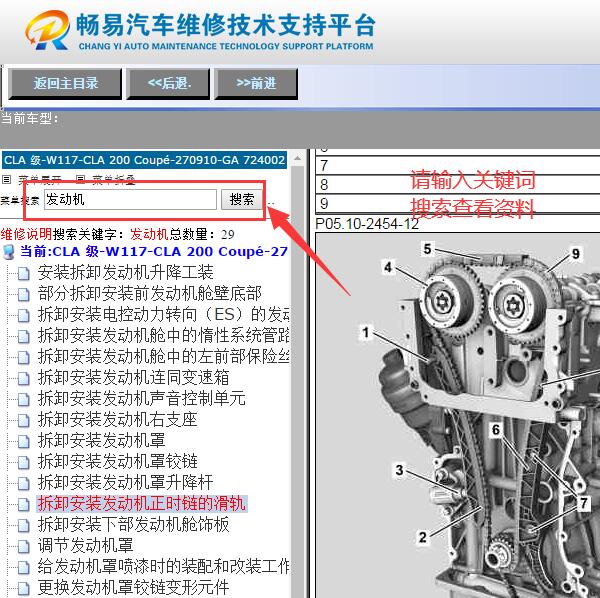Screen dimensions: 600x598
Task: Click callout number 2 on engine diagram
Action: tap(422, 537)
